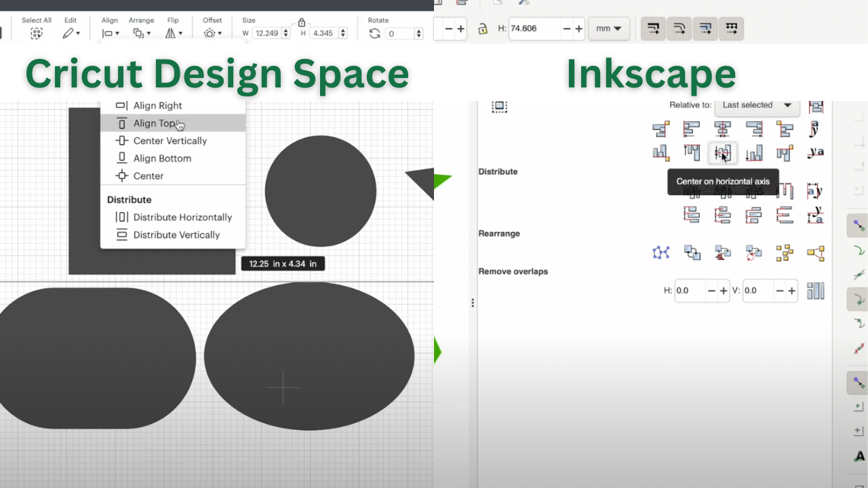Enable the snapping toggle in Inkscape sidebar
868x488 pixels.
tap(859, 224)
